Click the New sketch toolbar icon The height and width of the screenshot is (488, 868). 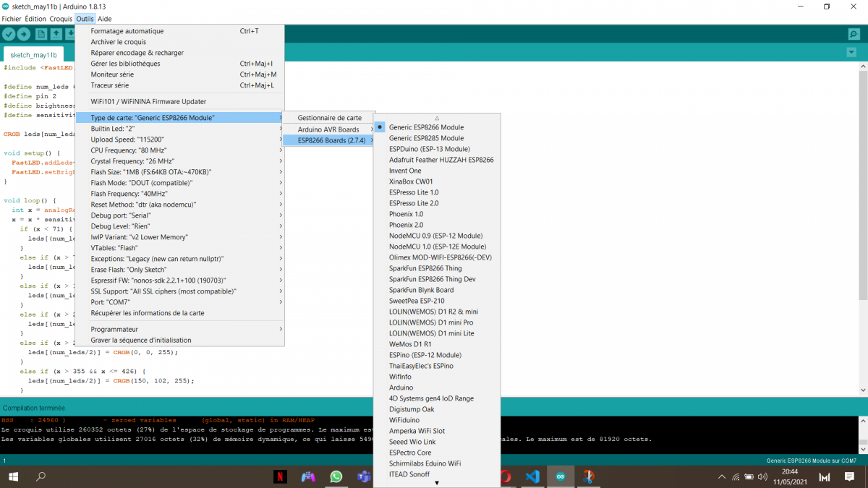tap(41, 34)
